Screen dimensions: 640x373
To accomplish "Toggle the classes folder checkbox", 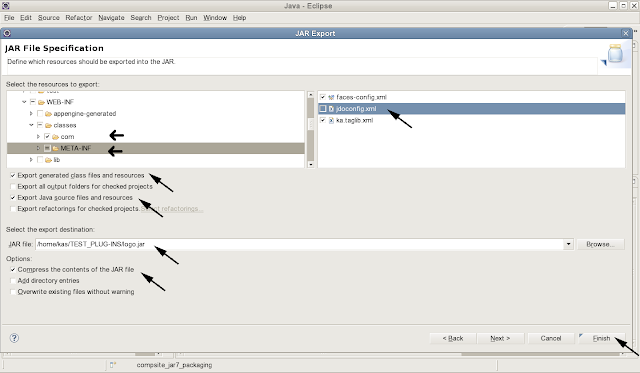I will point(40,125).
